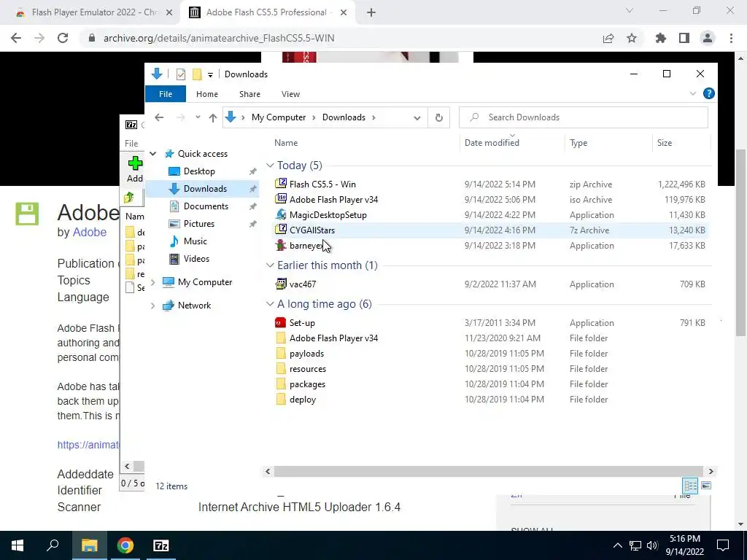This screenshot has width=747, height=560.
Task: Click the payloads folder icon
Action: click(281, 354)
